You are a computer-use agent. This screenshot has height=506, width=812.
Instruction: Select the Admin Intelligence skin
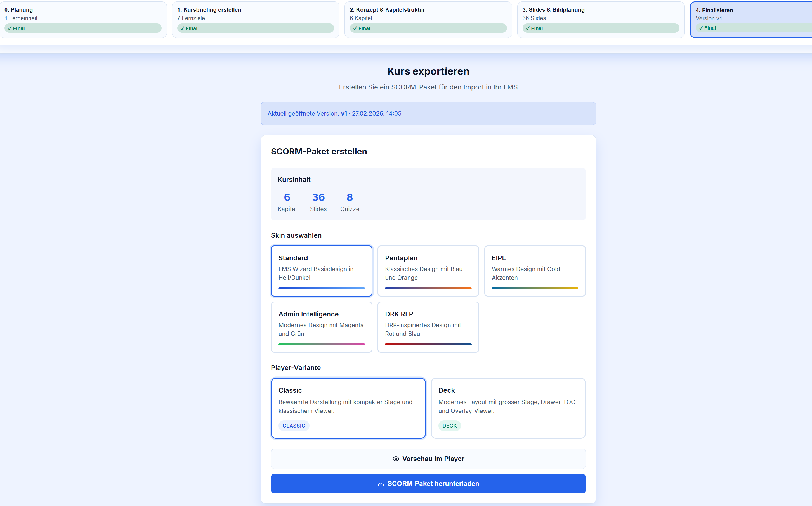[321, 327]
